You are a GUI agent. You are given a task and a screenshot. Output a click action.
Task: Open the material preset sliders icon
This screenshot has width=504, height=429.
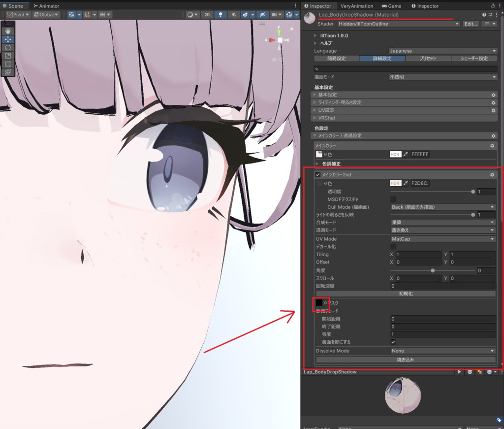click(490, 15)
